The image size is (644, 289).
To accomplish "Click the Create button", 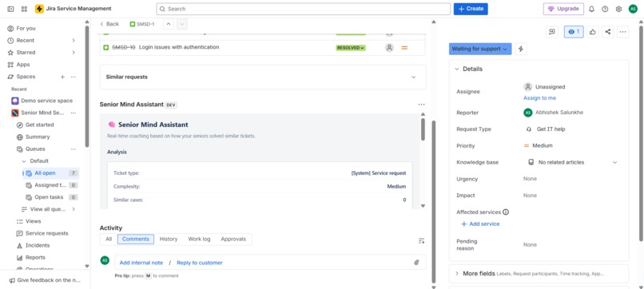I will (x=471, y=9).
